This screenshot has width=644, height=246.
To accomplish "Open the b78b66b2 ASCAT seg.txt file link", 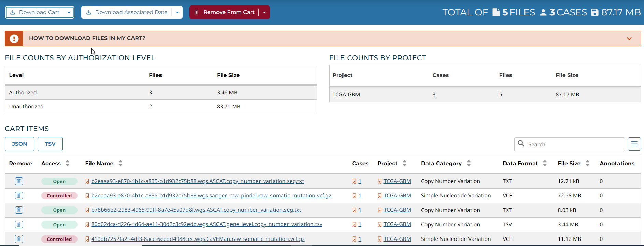I will click(x=196, y=210).
